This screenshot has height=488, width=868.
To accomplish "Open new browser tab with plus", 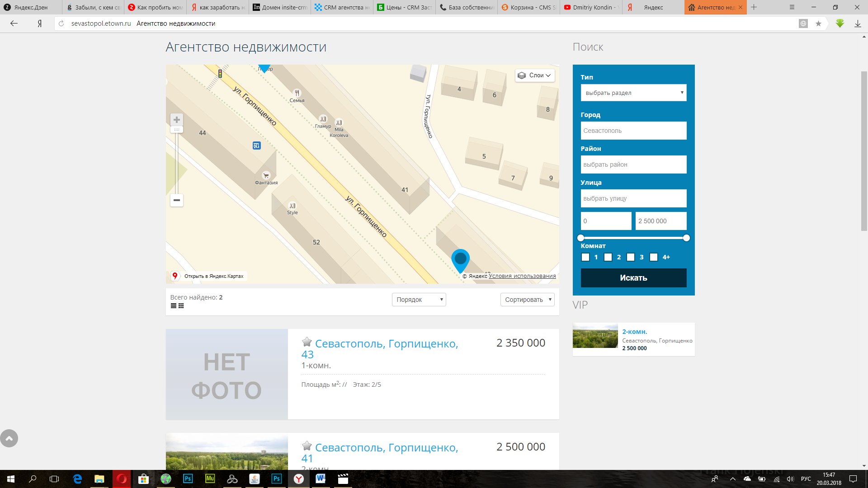I will (x=754, y=7).
